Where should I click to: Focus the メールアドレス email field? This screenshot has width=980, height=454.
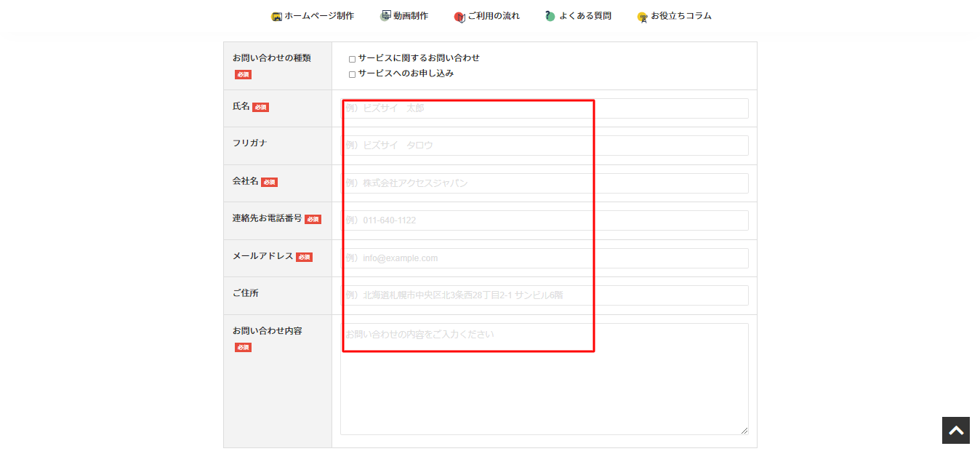[x=544, y=258]
